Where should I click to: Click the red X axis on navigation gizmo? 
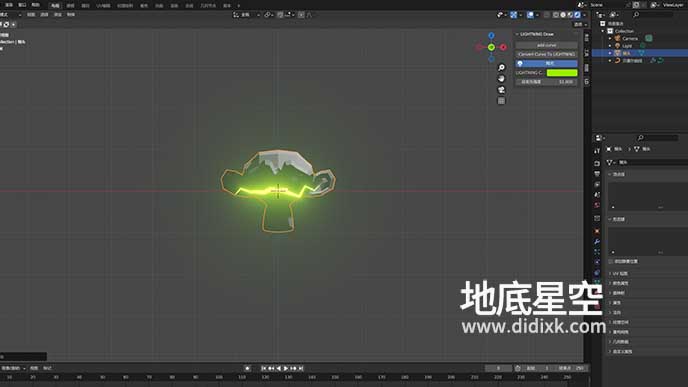[x=503, y=47]
